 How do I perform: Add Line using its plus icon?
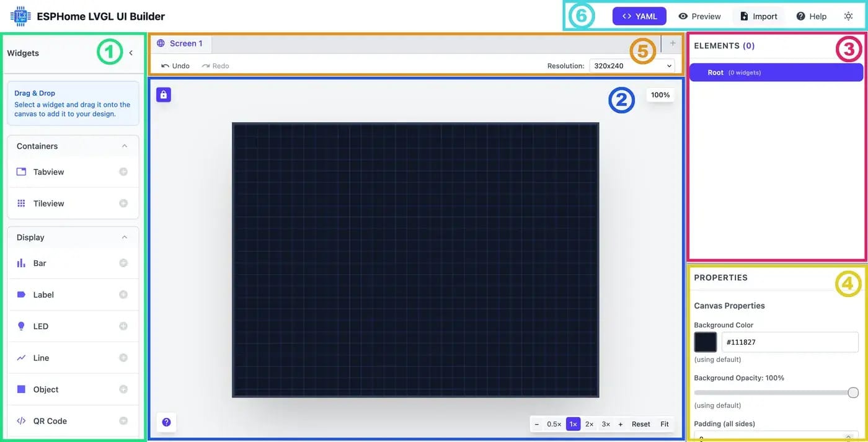(x=123, y=358)
